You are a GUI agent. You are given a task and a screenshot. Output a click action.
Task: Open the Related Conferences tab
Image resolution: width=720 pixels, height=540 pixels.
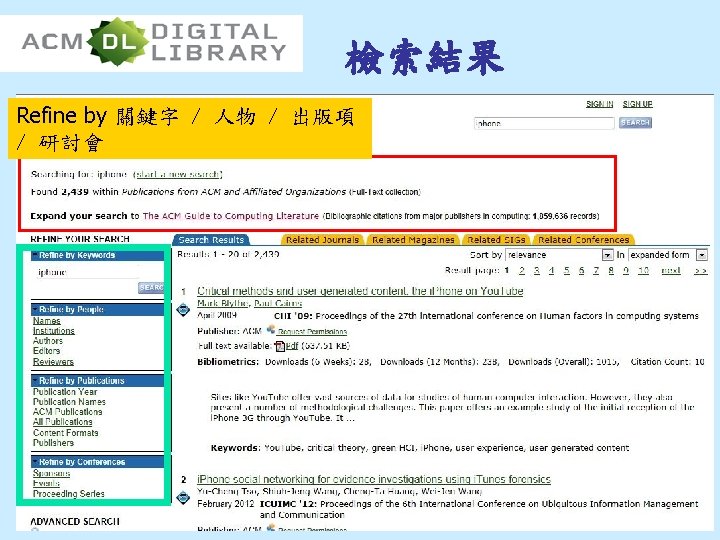584,240
